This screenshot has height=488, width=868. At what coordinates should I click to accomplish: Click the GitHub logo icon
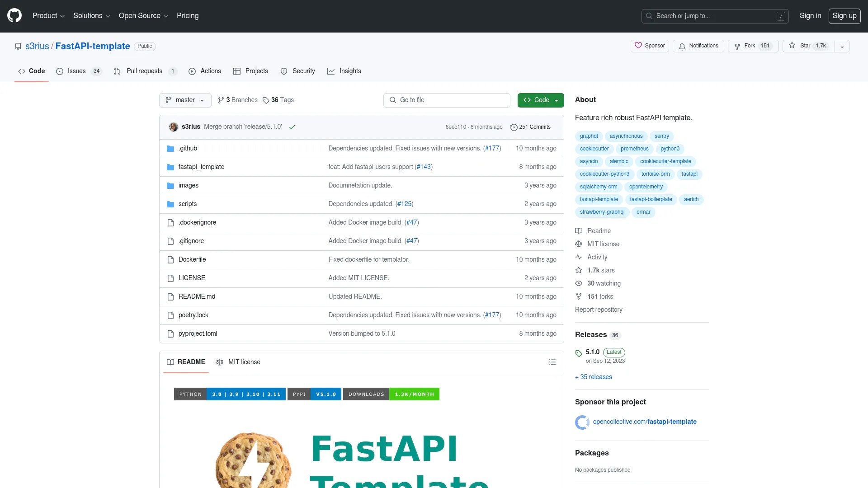coord(14,16)
